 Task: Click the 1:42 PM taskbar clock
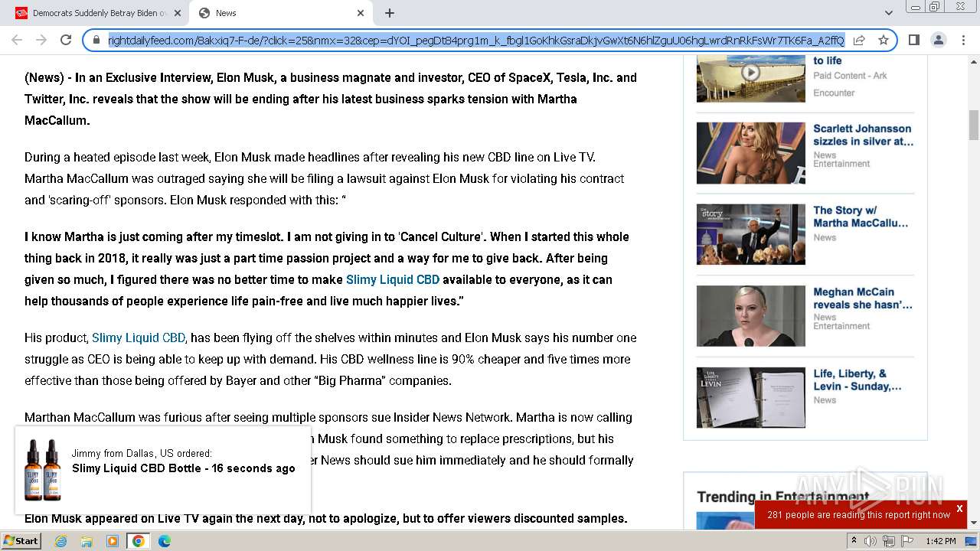click(x=941, y=541)
